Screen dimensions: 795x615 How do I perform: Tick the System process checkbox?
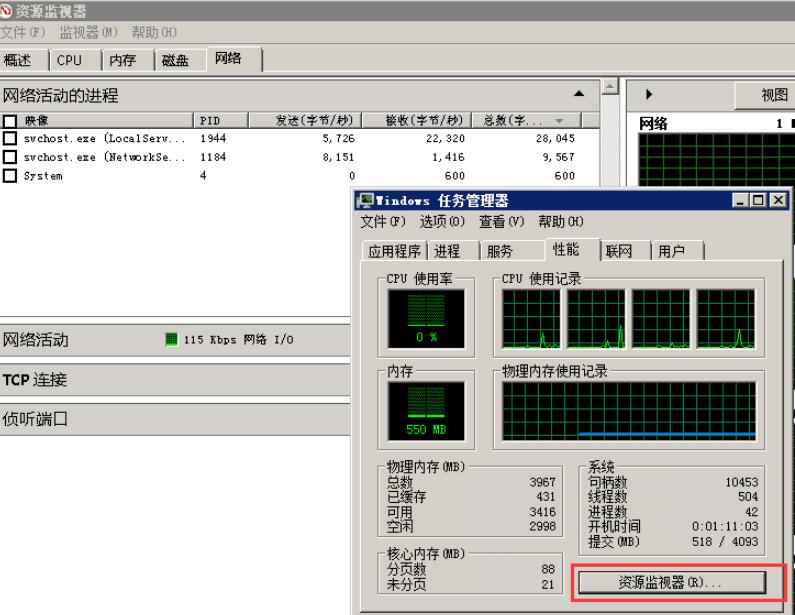(10, 175)
